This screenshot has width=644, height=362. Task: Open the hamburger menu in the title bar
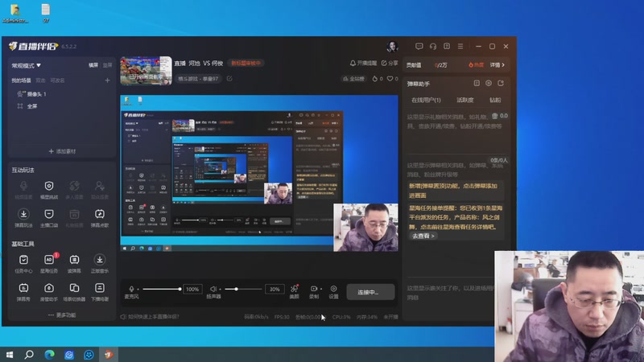point(460,47)
